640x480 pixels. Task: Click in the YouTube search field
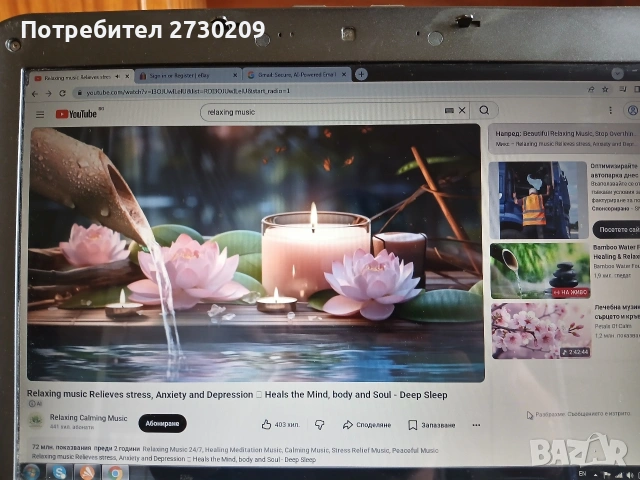click(324, 112)
